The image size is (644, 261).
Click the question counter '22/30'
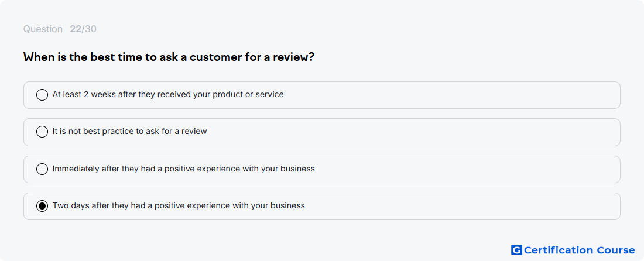coord(83,29)
